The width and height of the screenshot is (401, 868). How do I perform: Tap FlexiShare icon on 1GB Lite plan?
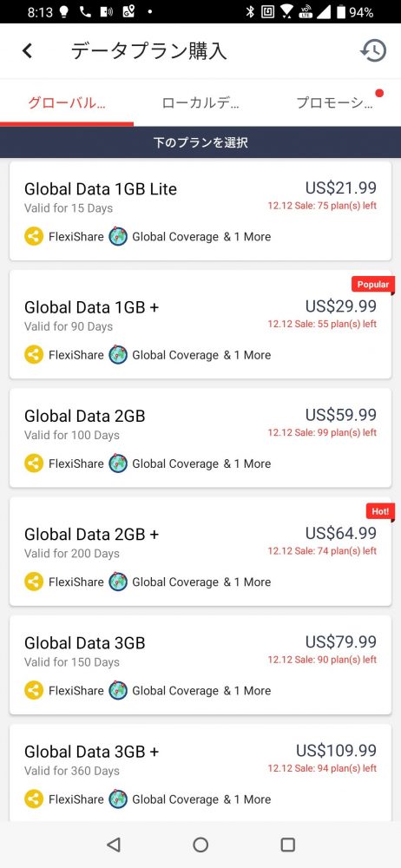tap(34, 236)
